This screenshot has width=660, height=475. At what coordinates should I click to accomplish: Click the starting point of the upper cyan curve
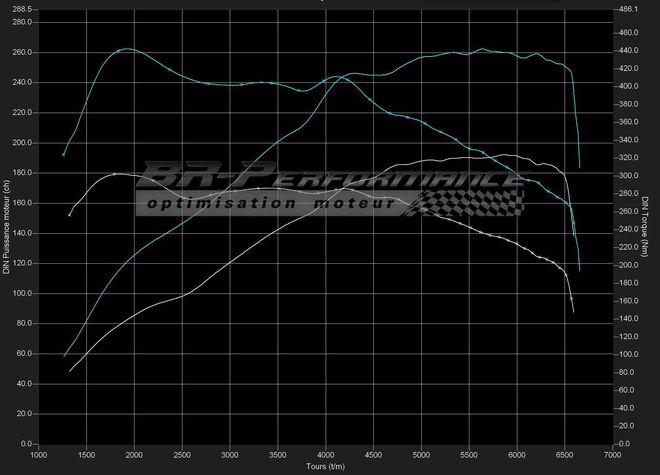point(64,155)
